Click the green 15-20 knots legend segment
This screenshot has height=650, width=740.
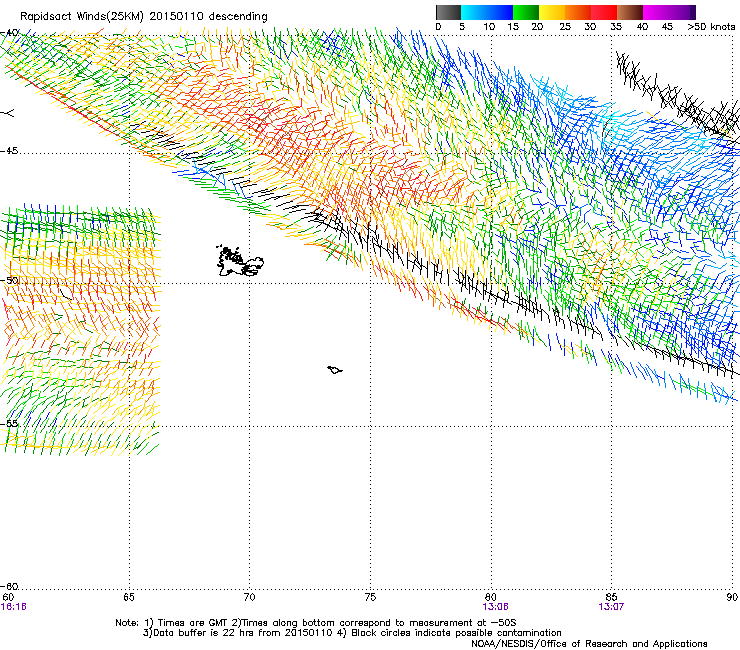[x=525, y=12]
